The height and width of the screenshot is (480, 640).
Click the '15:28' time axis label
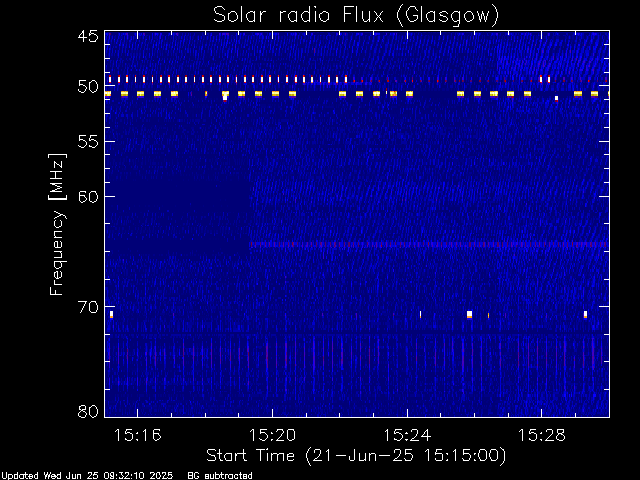542,435
